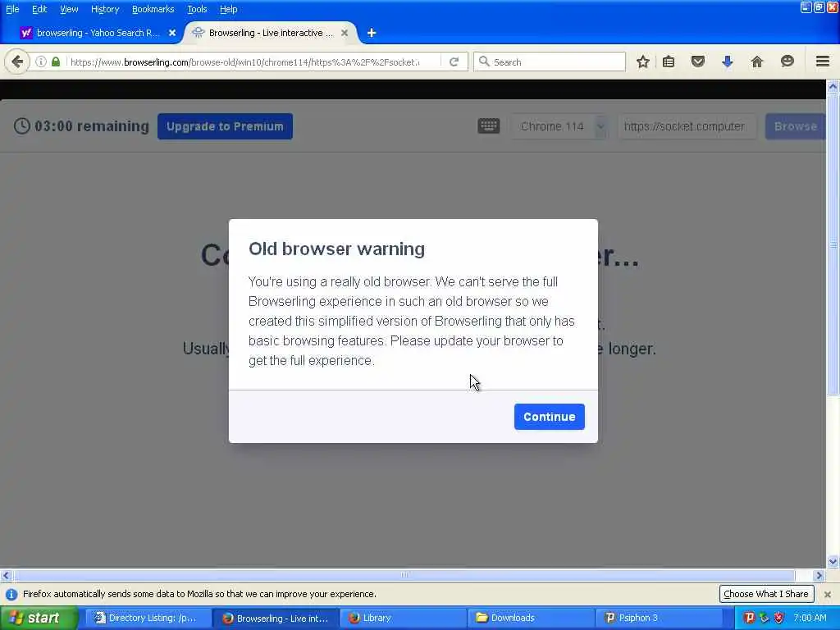Click the middle system tray icon
The height and width of the screenshot is (630, 840).
click(764, 618)
